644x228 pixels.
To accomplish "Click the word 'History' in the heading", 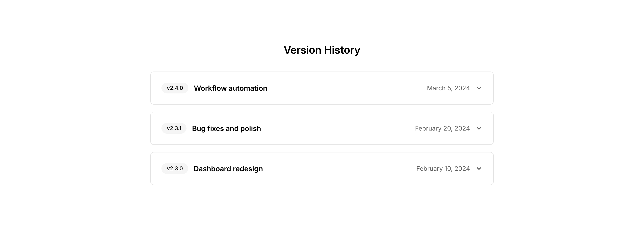I will click(342, 50).
